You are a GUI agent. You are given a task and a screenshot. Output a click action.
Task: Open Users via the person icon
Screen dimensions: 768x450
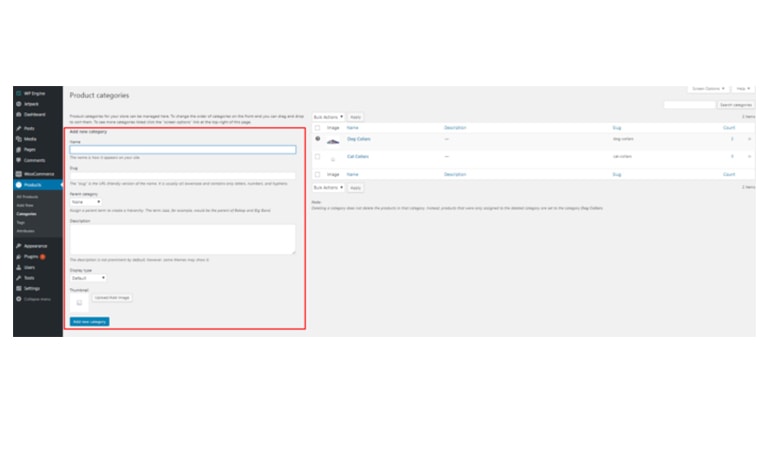coord(19,267)
